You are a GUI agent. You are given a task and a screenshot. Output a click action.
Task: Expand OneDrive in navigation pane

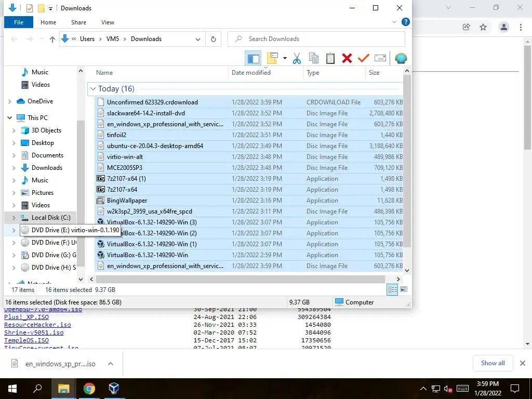(x=9, y=101)
